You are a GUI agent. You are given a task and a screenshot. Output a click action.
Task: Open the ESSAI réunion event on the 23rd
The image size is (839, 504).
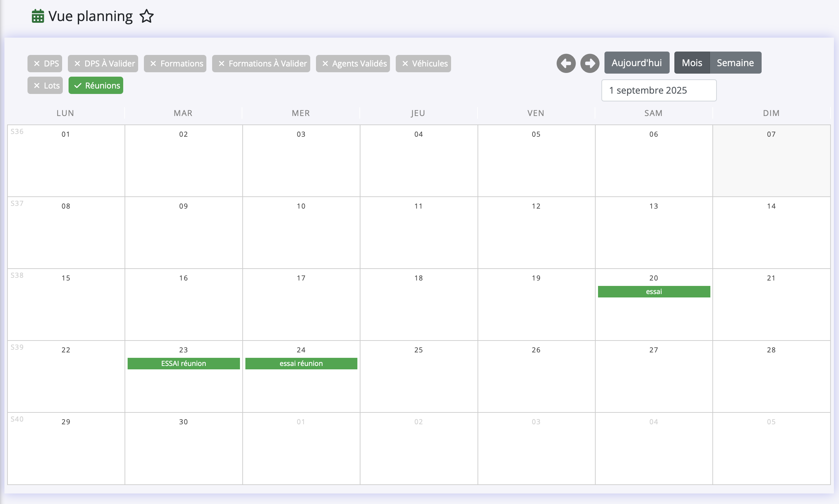point(184,363)
